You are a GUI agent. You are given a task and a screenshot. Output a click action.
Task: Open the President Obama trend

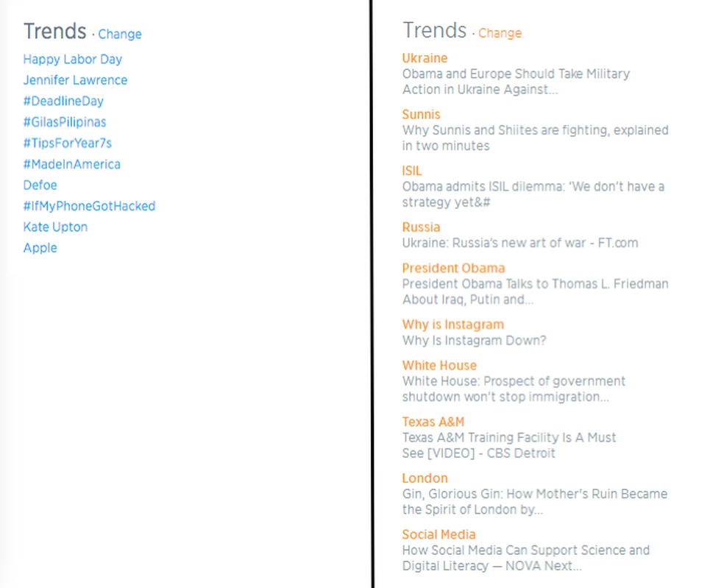tap(453, 268)
